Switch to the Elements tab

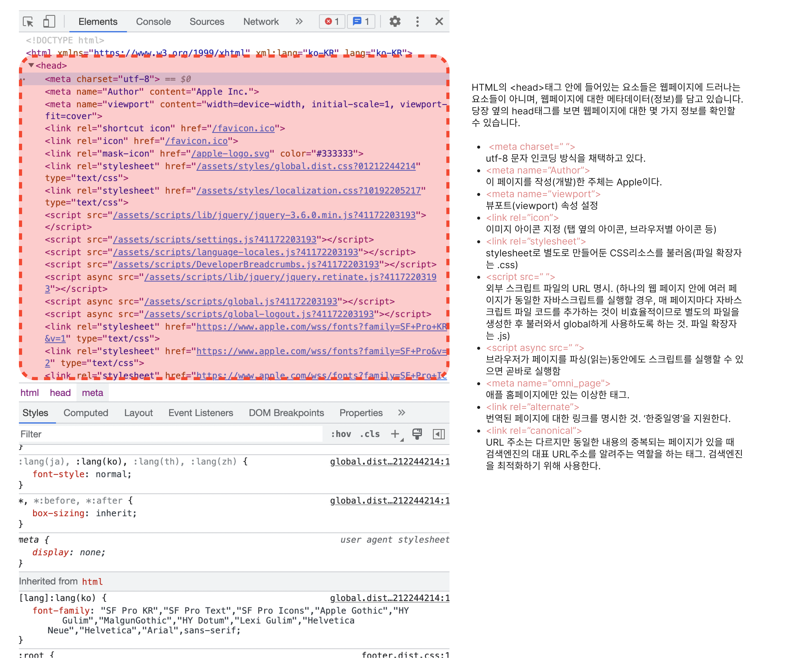click(x=98, y=22)
